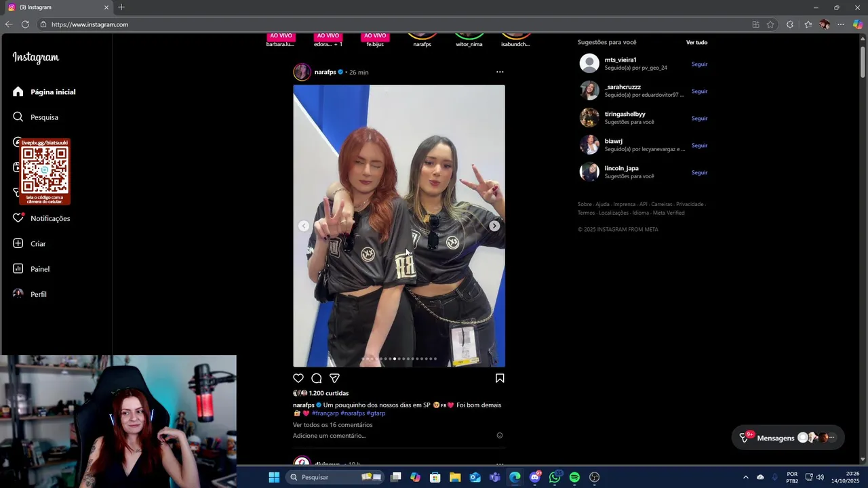Open fe.bijus live story
Image resolution: width=868 pixels, height=488 pixels.
pos(375,39)
